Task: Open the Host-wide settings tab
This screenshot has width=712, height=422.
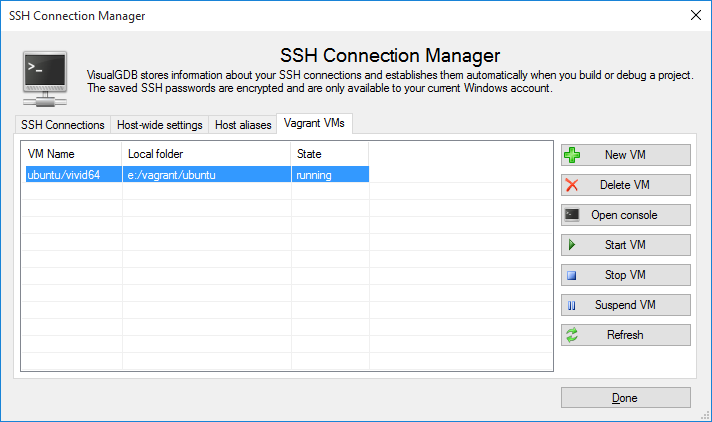Action: pos(160,125)
